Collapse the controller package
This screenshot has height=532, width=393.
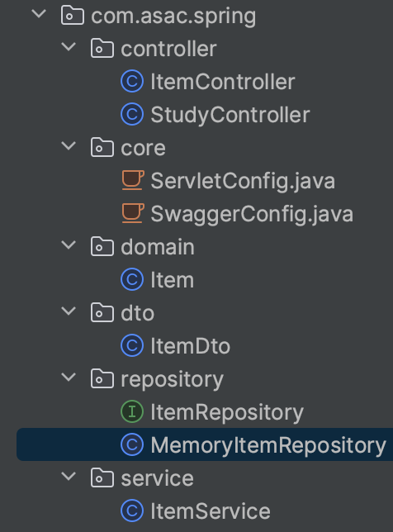click(x=69, y=47)
